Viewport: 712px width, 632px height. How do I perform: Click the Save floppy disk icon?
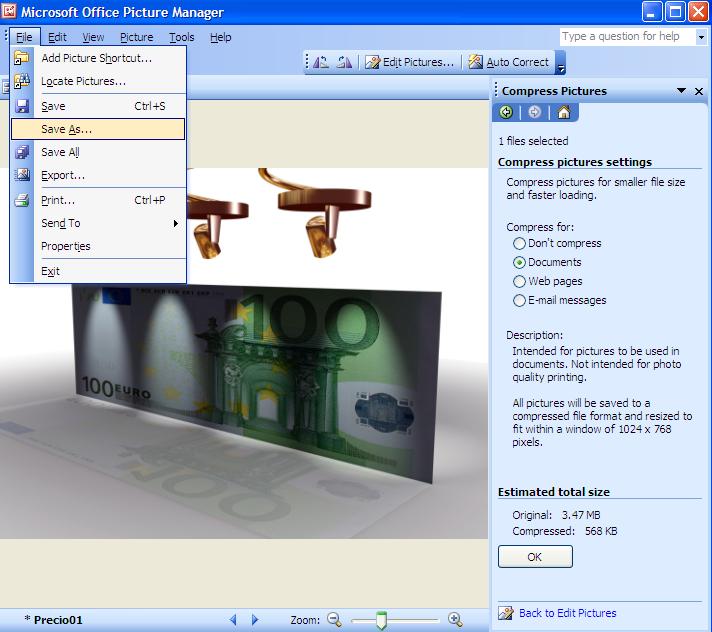21,106
